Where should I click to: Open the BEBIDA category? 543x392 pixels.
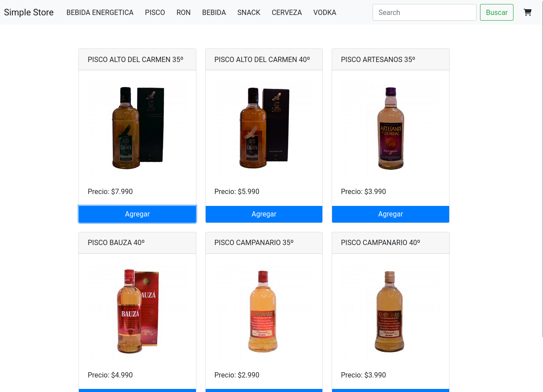[x=214, y=12]
